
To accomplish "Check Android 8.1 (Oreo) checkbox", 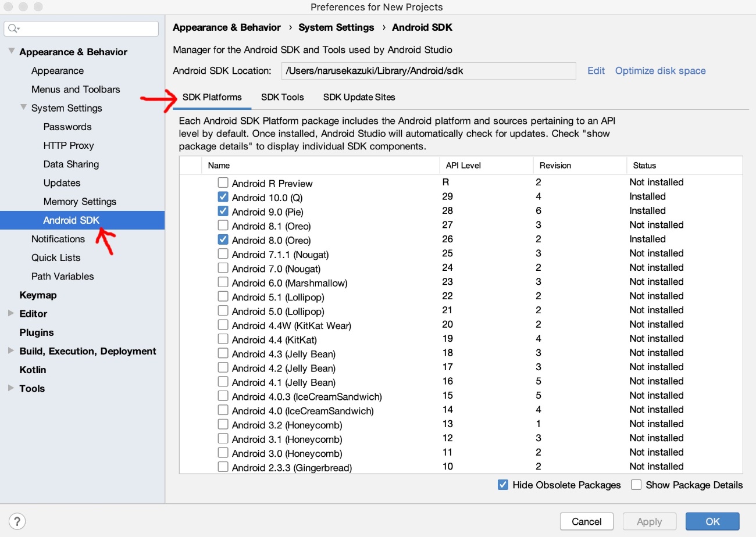I will click(223, 225).
